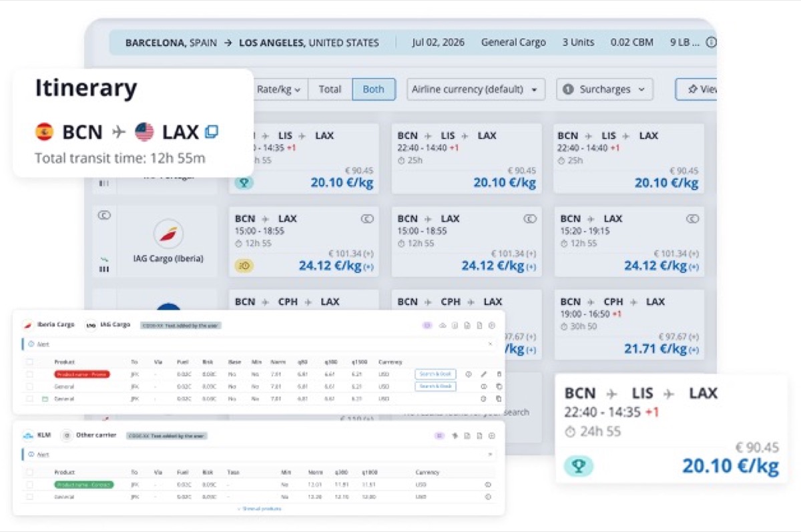Click Search & Book on Promo row

pos(435,374)
